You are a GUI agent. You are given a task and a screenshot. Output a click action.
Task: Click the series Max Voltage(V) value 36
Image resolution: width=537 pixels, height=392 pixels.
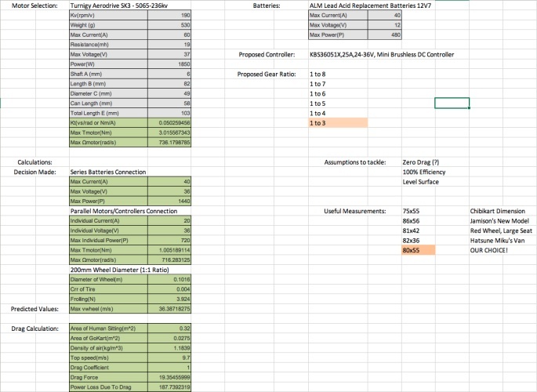(x=169, y=191)
